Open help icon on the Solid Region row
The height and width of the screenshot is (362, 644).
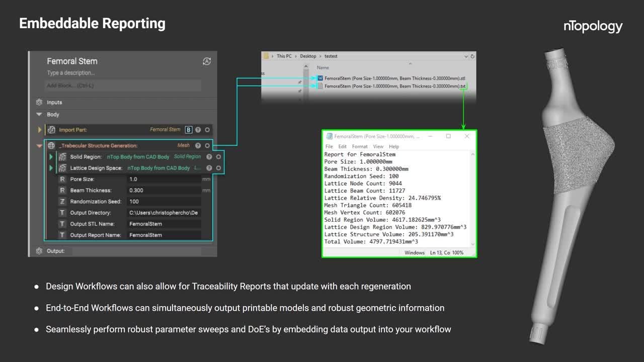[x=209, y=157]
